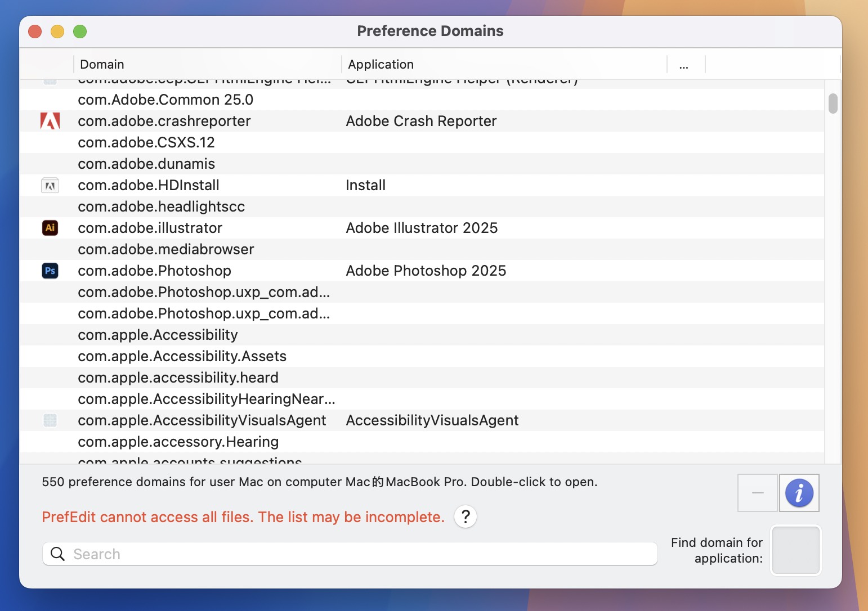Click the magnifying glass in the search field
This screenshot has height=611, width=868.
(57, 554)
